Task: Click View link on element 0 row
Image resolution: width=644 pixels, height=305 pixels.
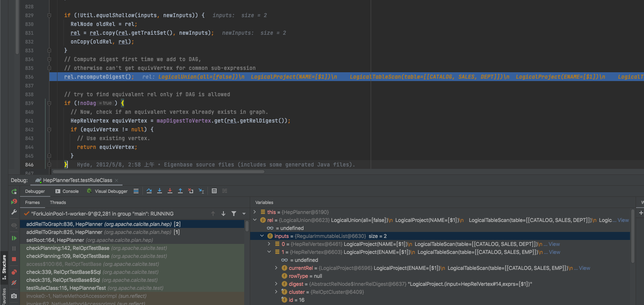Action: tap(554, 244)
